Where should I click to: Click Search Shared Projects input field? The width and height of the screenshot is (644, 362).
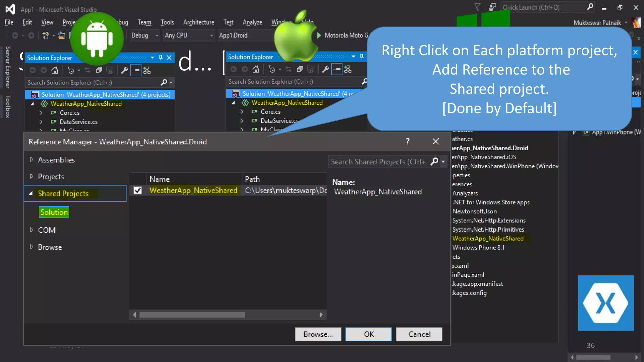point(379,162)
